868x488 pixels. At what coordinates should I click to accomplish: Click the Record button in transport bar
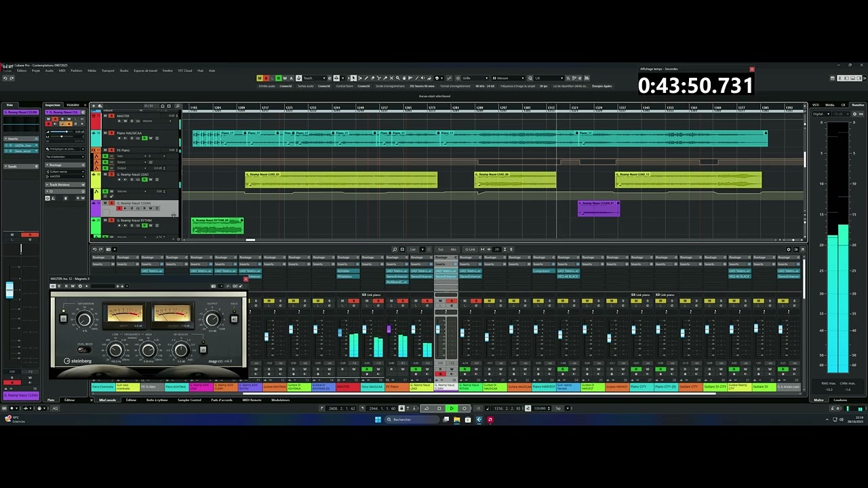[465, 408]
